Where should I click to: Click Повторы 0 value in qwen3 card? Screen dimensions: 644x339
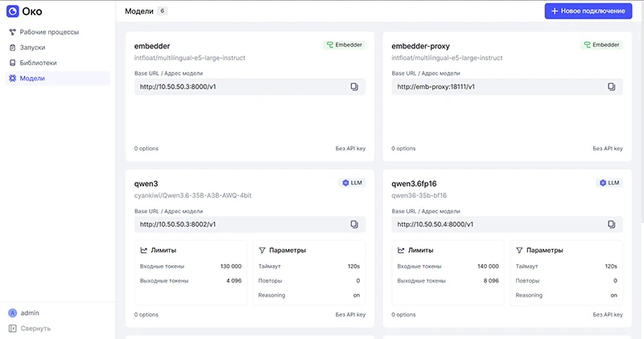(358, 281)
